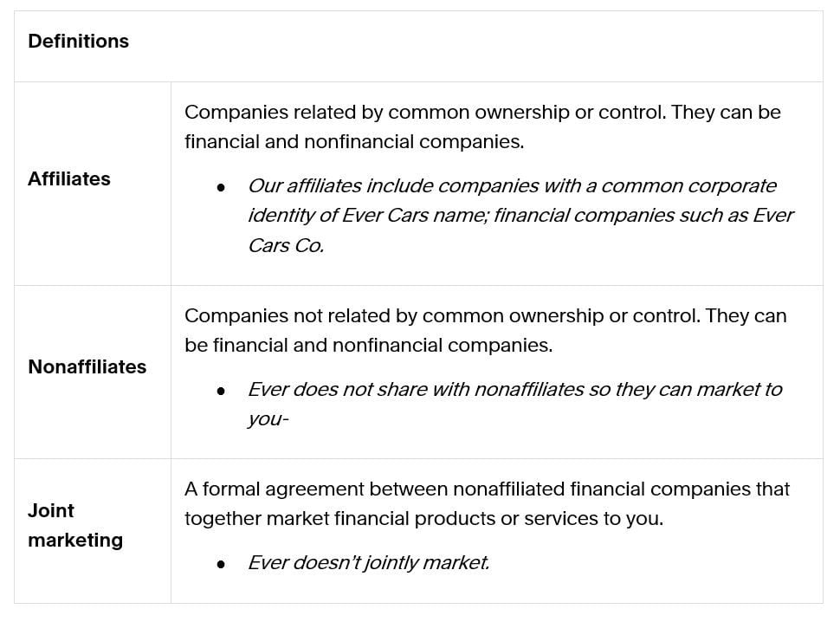The image size is (840, 622).
Task: Click the Affiliates definition paragraph
Action: click(x=482, y=126)
